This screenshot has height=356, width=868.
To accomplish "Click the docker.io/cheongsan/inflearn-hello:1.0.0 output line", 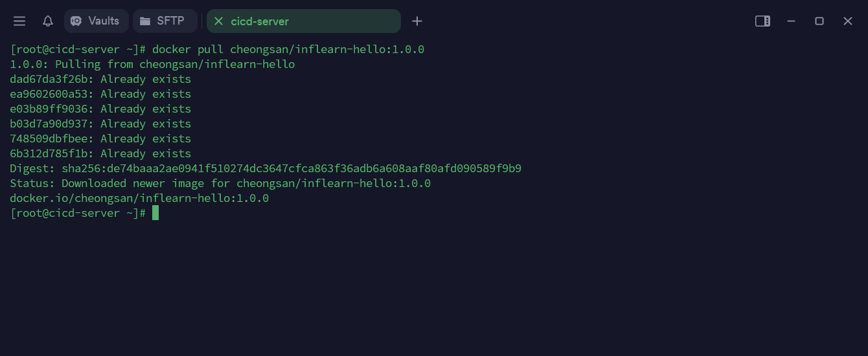I will tap(139, 199).
